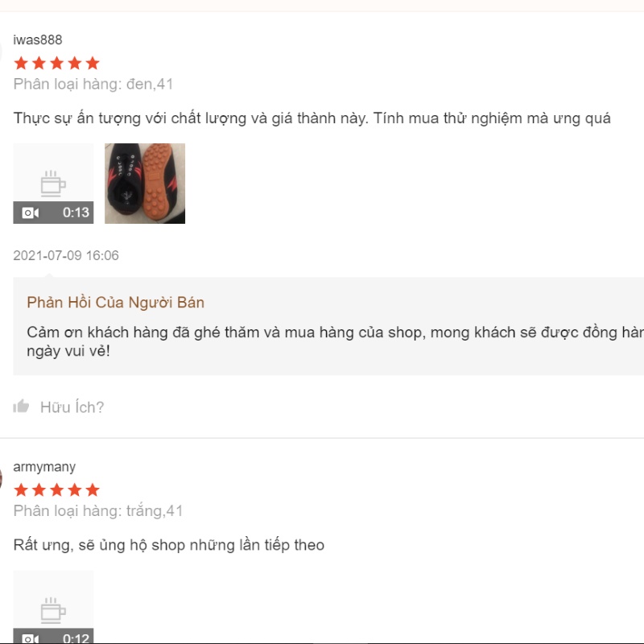This screenshot has height=644, width=644.
Task: Open the iwas888 user profile
Action: pyautogui.click(x=38, y=39)
